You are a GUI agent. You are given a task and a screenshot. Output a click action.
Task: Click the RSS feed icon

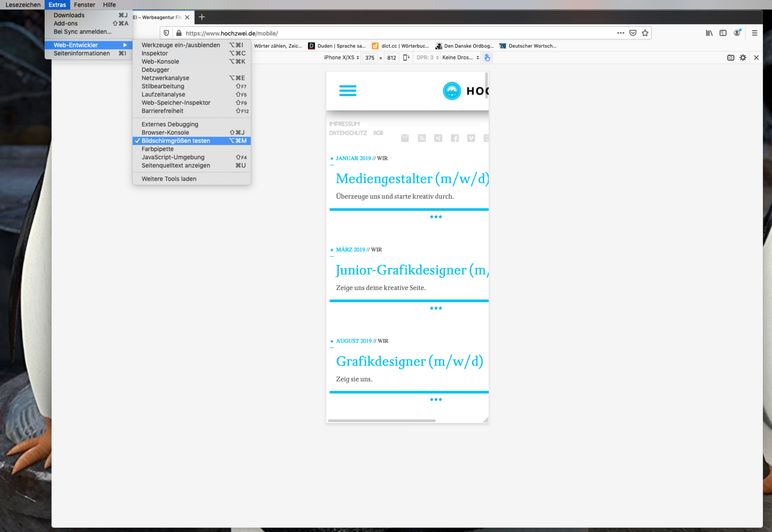(x=422, y=138)
